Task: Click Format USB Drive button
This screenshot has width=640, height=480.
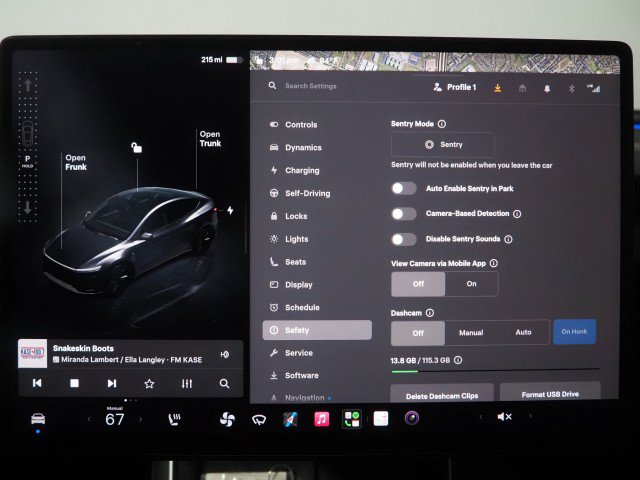Action: 550,393
